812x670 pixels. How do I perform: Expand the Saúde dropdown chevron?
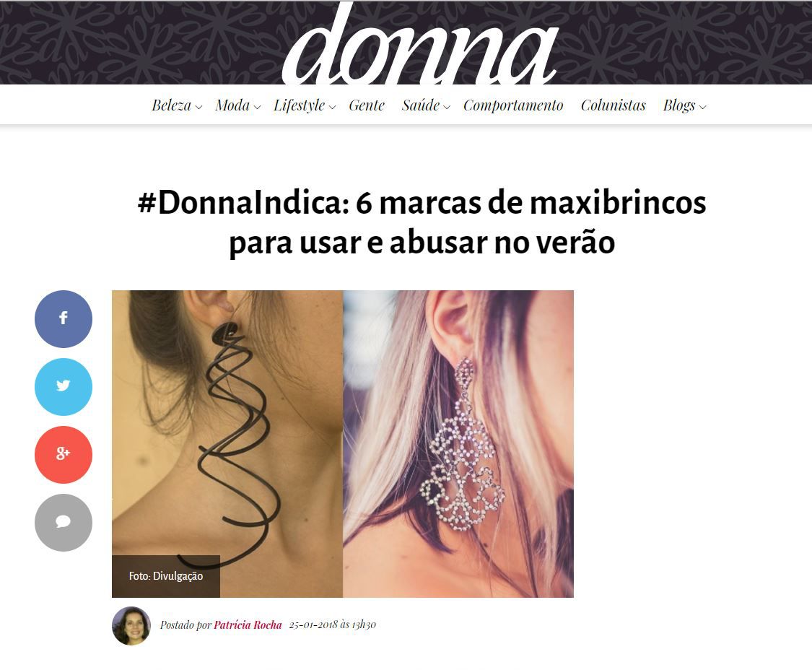coord(447,108)
